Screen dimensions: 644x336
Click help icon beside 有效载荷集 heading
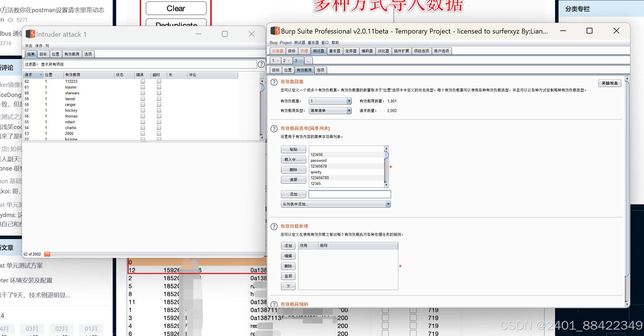[274, 82]
